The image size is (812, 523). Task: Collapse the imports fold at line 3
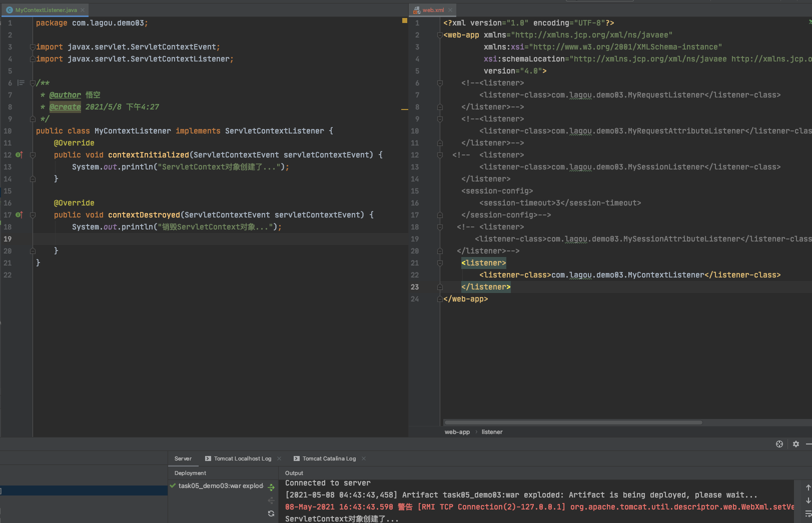click(x=33, y=47)
